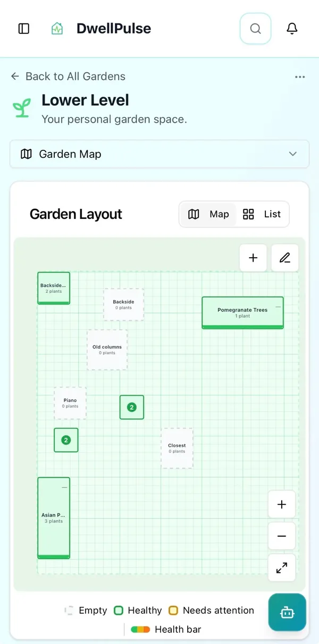The height and width of the screenshot is (644, 319).
Task: Select the Asian P... bed with 3 plants
Action: 54,518
